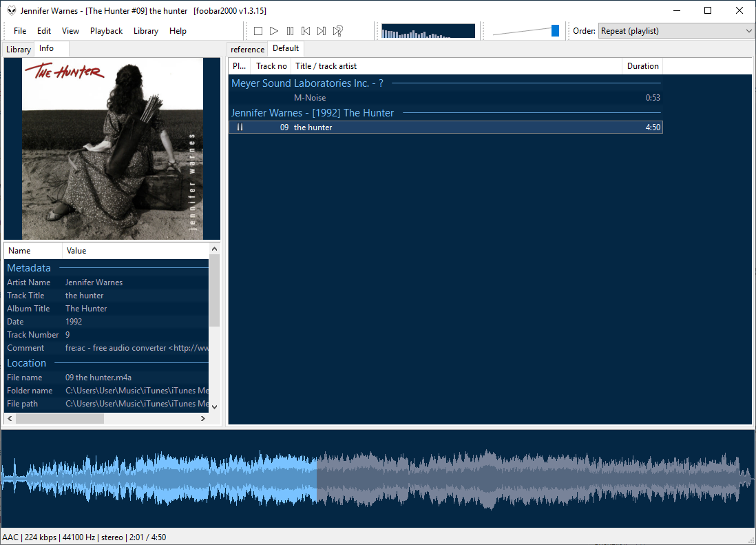
Task: Click the Random playback icon
Action: pos(338,31)
